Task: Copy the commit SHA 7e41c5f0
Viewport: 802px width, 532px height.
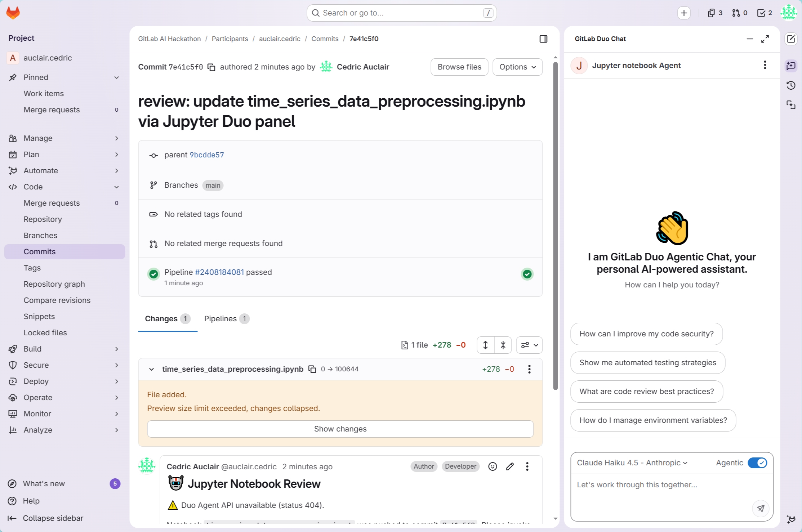Action: pyautogui.click(x=211, y=67)
